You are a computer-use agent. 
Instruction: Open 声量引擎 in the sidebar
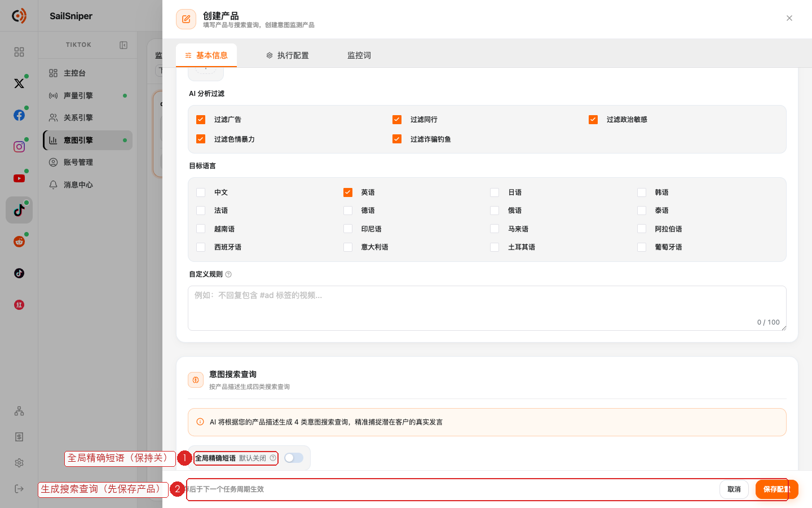[87, 95]
